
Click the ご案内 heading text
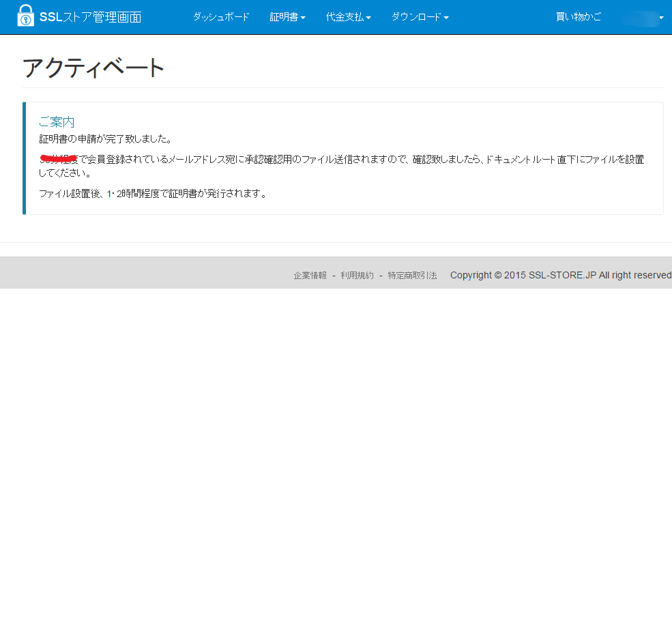[x=57, y=122]
